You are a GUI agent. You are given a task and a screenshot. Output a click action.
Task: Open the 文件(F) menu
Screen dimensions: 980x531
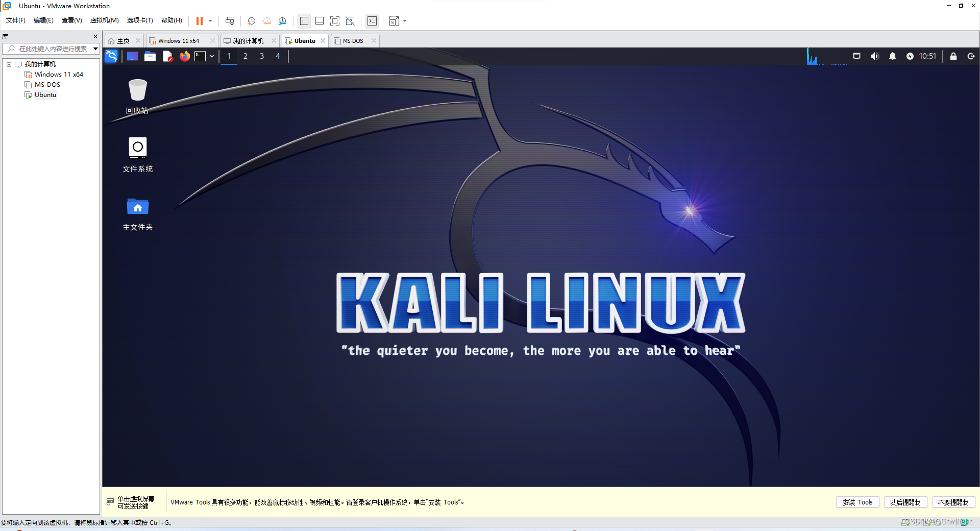(x=16, y=20)
